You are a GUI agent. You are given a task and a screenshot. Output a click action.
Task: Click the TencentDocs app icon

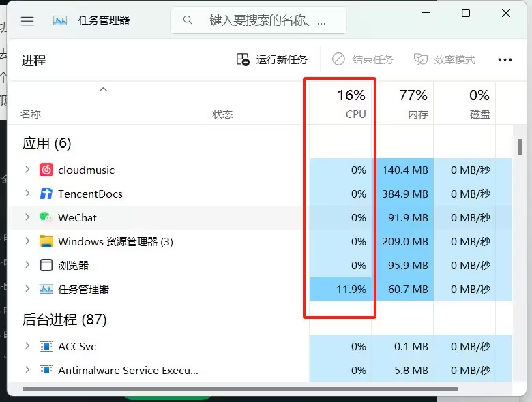46,194
